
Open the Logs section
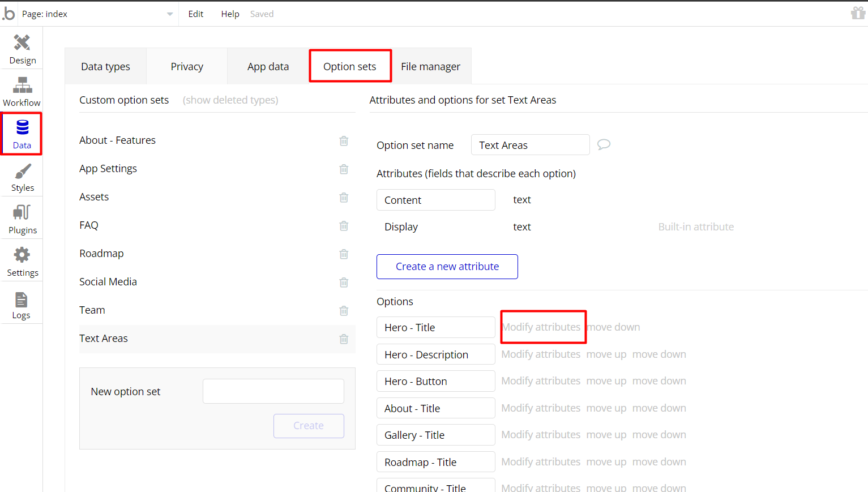coord(22,305)
